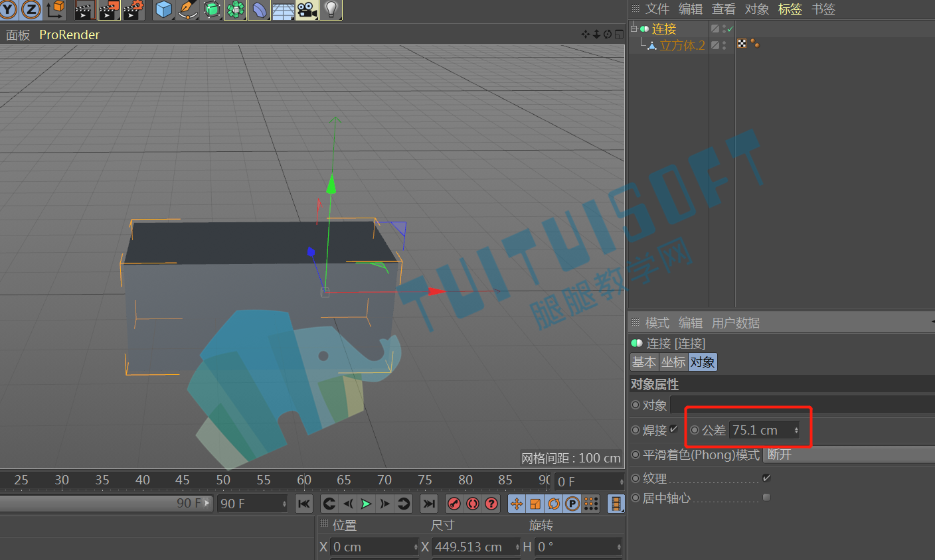Click the floor grid environment icon

click(x=283, y=9)
